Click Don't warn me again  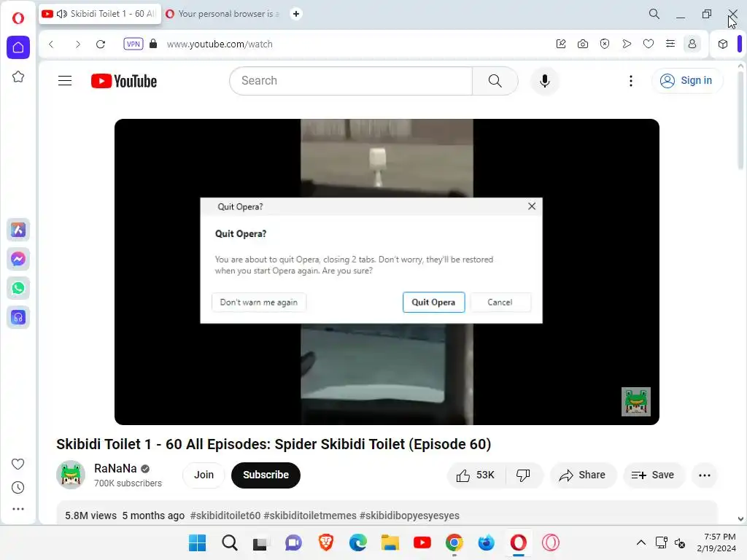[259, 303]
